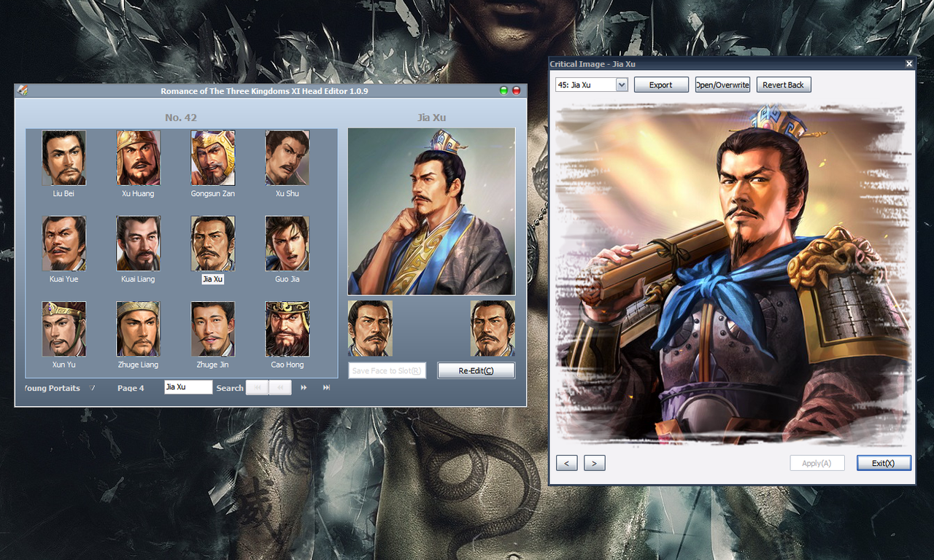The image size is (934, 560).
Task: Click the Head Editor app icon in title bar
Action: pos(23,90)
